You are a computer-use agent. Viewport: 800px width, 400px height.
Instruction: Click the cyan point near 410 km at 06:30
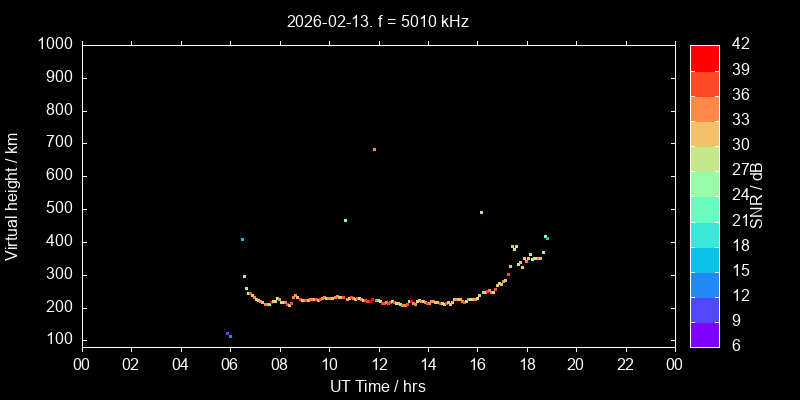coord(242,239)
